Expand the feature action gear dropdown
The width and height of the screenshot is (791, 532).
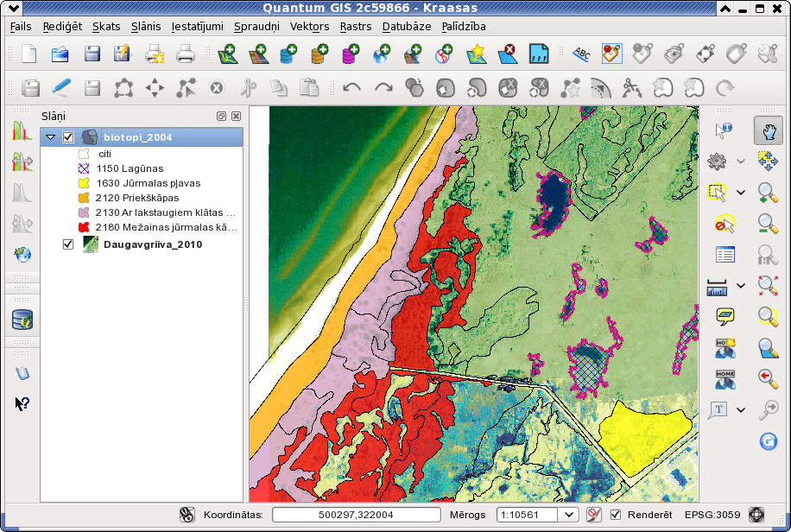tap(741, 161)
